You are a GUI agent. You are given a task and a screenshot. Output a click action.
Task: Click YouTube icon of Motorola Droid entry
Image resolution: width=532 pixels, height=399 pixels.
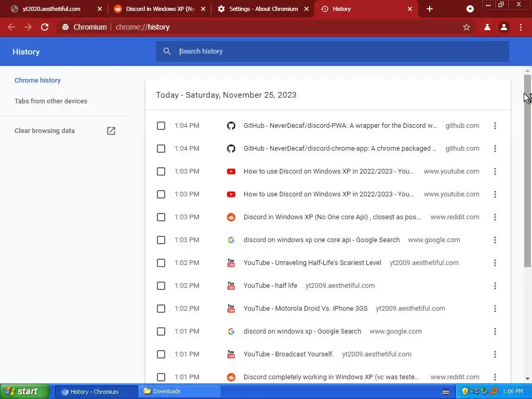[231, 309]
